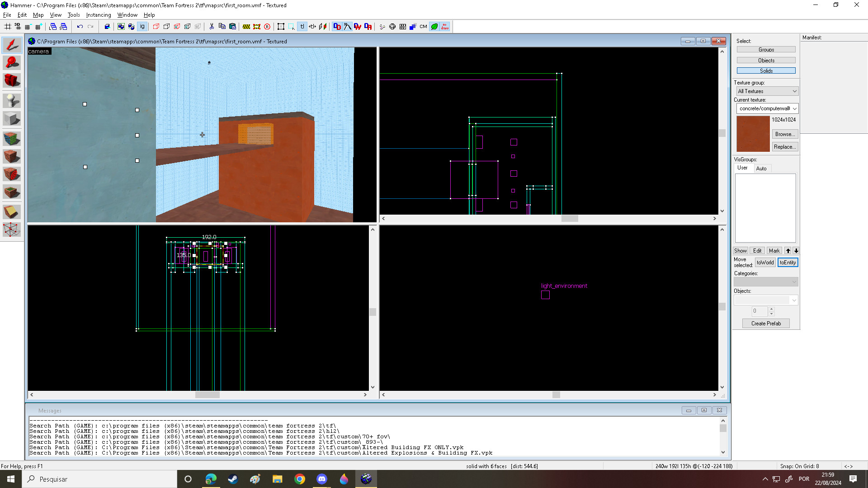Select the Clipping tool

[12, 211]
